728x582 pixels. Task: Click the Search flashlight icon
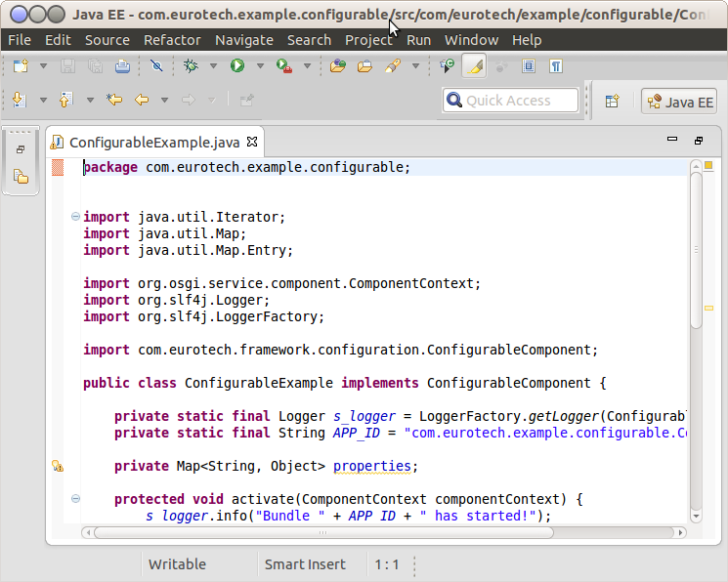coord(393,66)
